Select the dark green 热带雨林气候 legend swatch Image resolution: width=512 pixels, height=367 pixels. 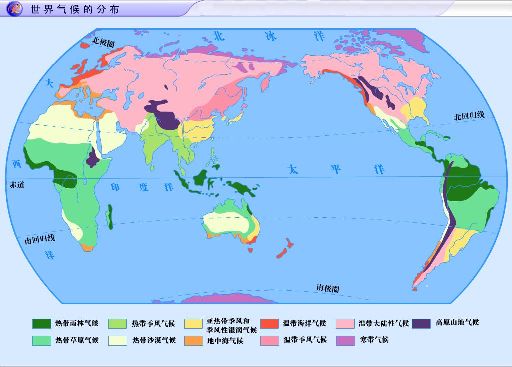(x=41, y=324)
